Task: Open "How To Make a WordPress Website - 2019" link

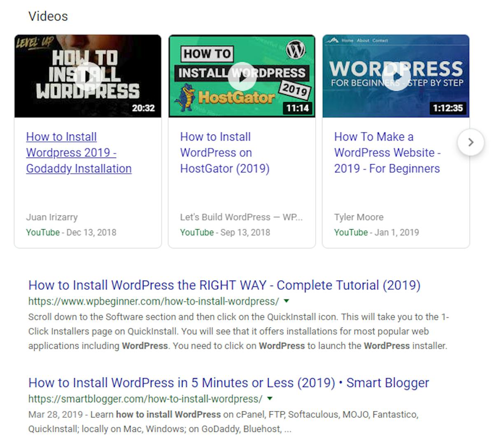Action: click(387, 153)
